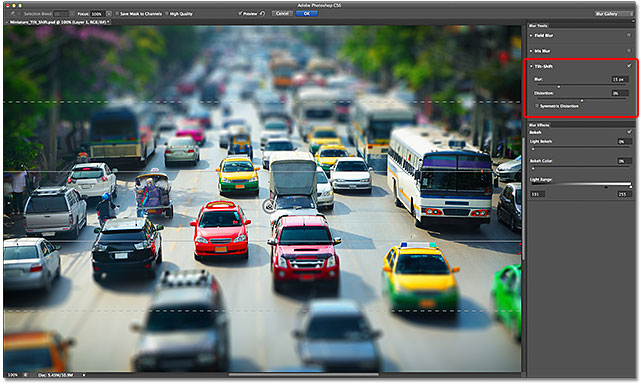Select the Blur Effects panel tab
The width and height of the screenshot is (640, 383).
click(x=539, y=125)
